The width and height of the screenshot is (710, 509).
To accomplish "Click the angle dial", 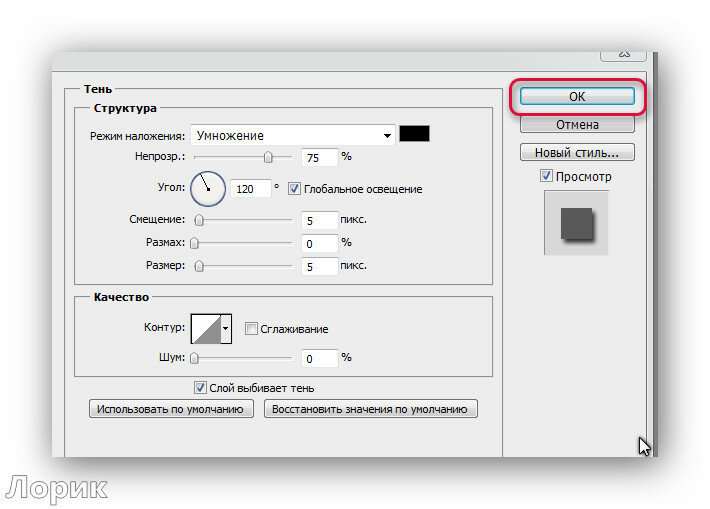I will pyautogui.click(x=208, y=189).
